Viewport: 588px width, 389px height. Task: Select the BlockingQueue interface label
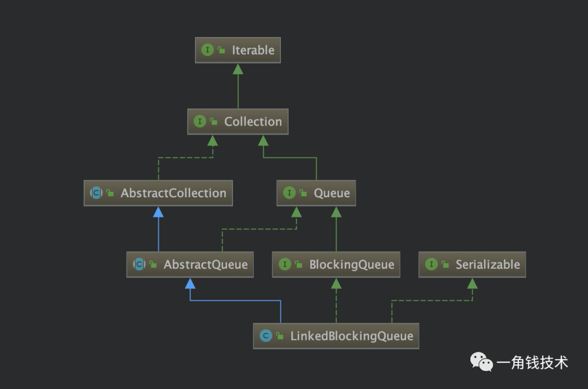(x=352, y=264)
